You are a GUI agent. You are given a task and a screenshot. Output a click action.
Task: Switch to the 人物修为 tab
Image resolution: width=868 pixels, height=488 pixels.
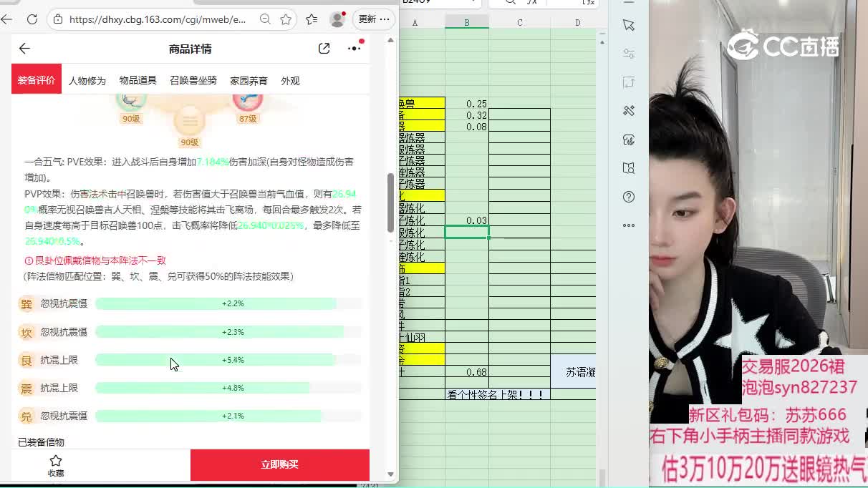point(87,81)
